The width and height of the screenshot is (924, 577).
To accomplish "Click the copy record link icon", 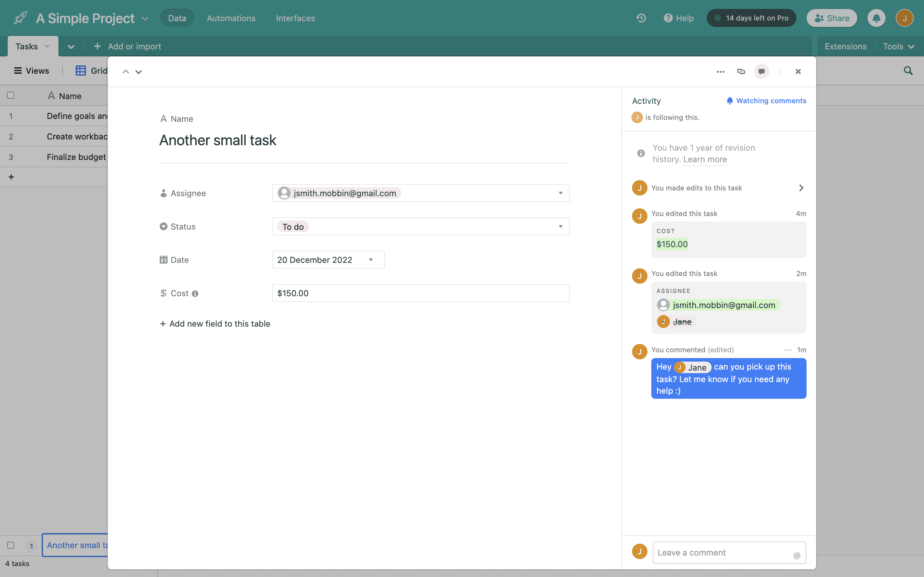I will point(741,71).
